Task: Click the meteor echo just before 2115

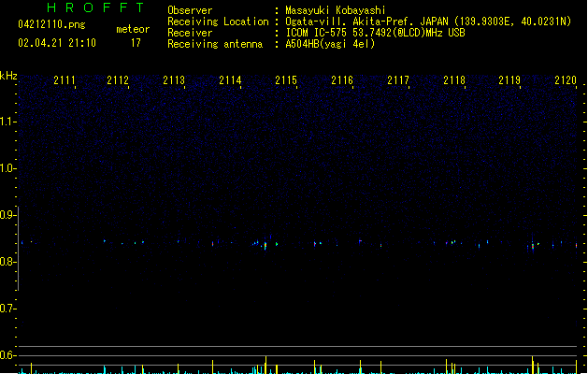Action: point(265,246)
